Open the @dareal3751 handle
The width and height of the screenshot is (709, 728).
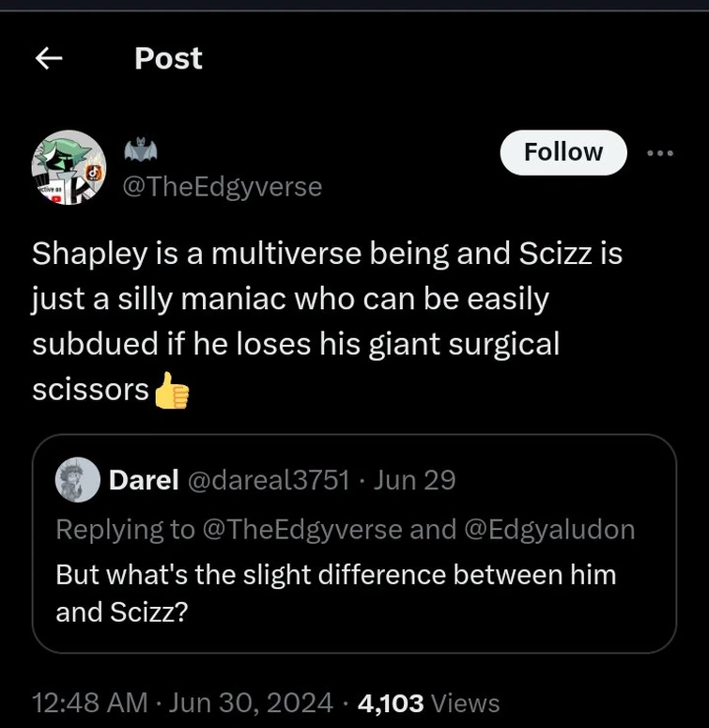point(268,480)
